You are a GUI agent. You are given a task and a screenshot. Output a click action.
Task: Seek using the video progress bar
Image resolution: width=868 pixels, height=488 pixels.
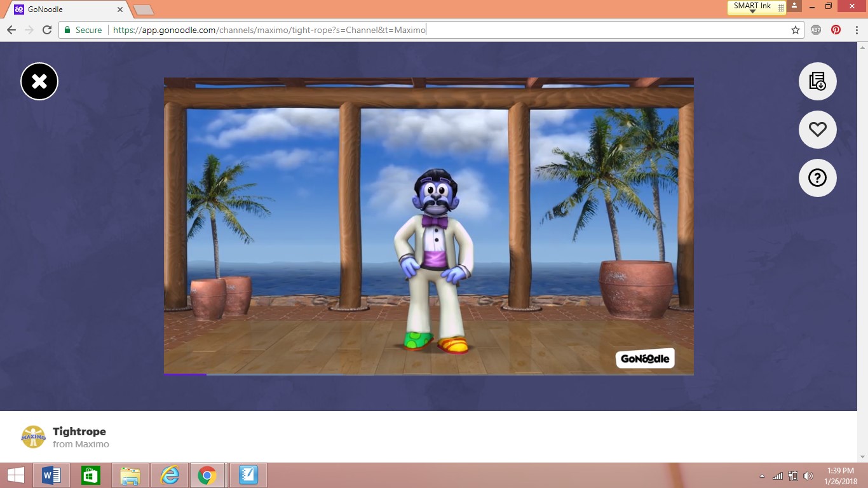[429, 374]
